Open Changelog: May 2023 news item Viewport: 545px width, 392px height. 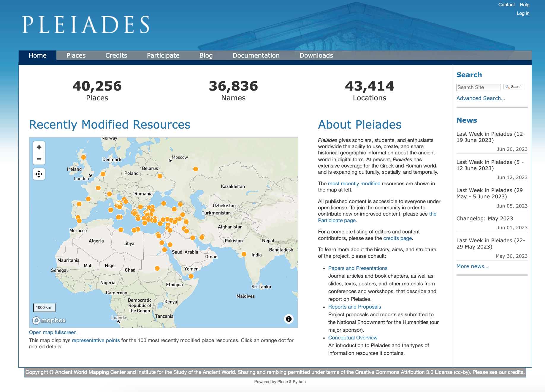tap(484, 219)
